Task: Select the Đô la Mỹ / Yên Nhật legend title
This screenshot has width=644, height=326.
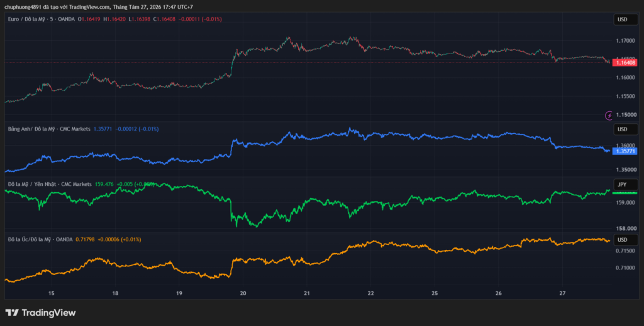Action: pyautogui.click(x=50, y=184)
